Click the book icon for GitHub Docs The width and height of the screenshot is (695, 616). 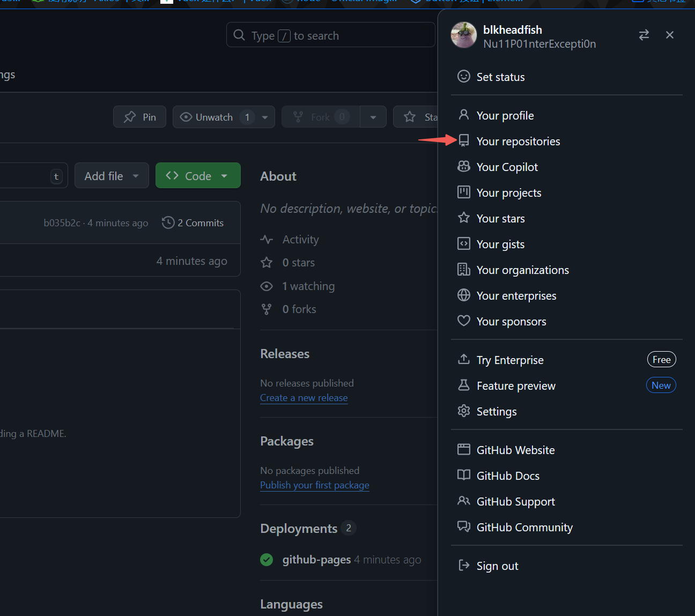[464, 475]
